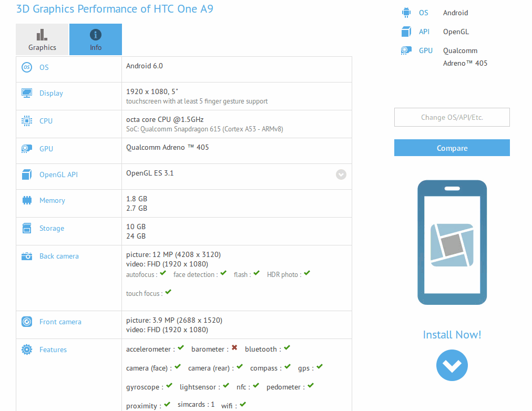This screenshot has height=411, width=532.
Task: Click the OpenGL API cube icon
Action: (27, 174)
